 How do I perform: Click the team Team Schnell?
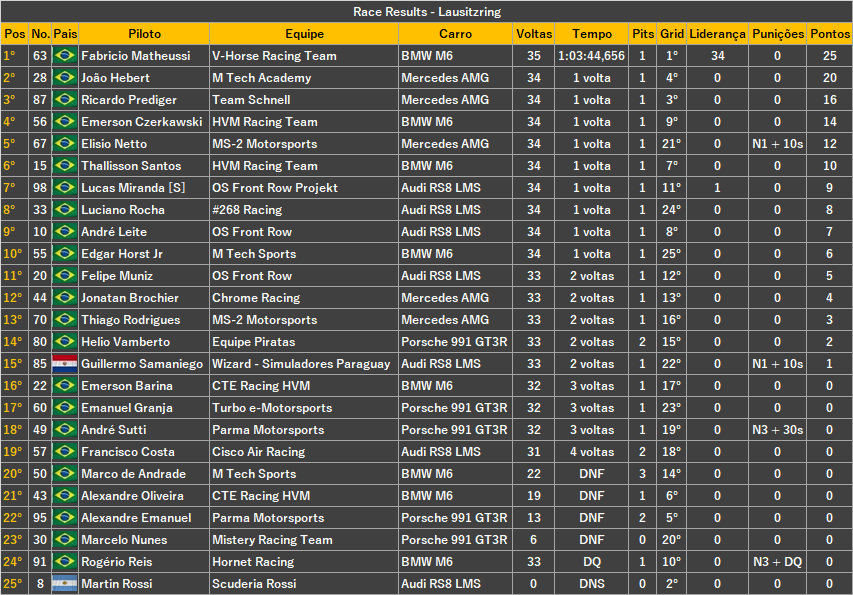(x=251, y=100)
